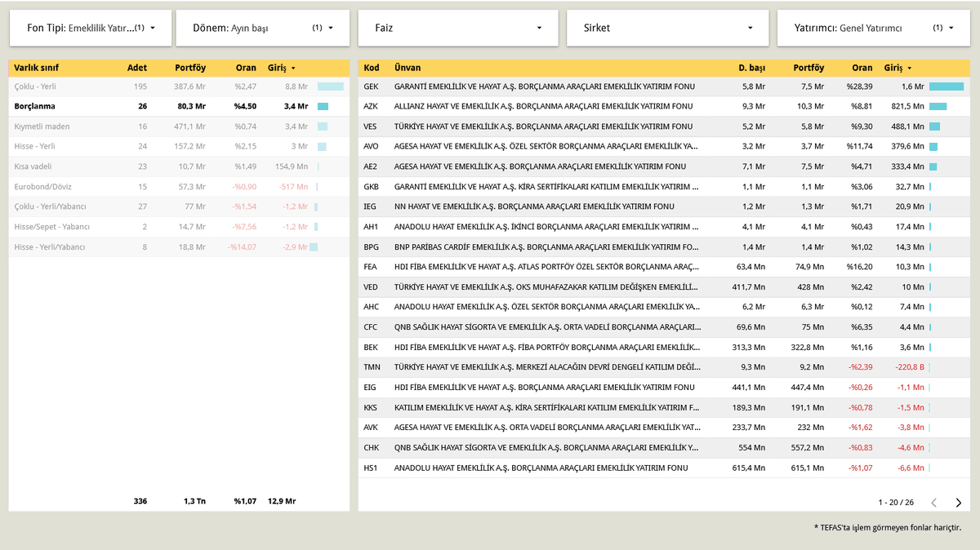Click fund code GKB
This screenshot has width=980, height=550.
pos(372,187)
